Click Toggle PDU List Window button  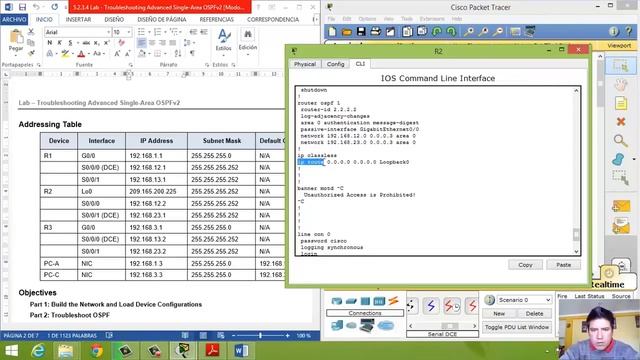pos(517,327)
